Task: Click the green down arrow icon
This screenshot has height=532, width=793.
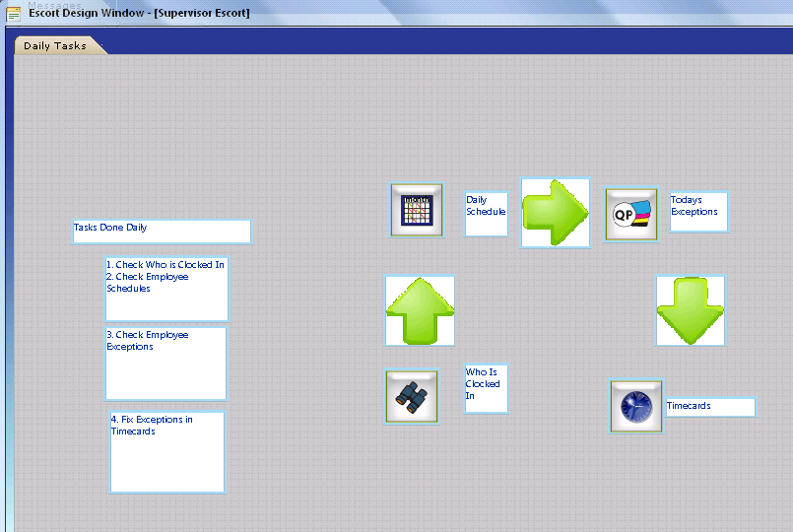Action: 690,310
